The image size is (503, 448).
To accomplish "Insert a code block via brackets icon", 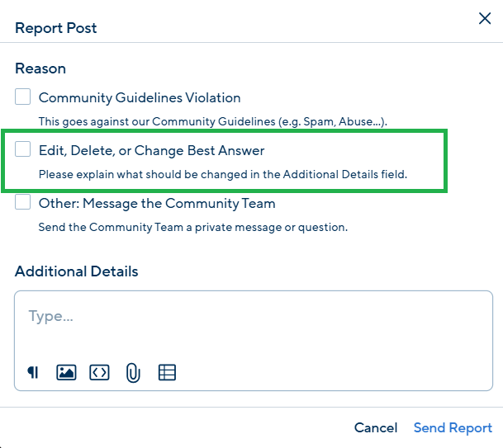I will [x=99, y=372].
